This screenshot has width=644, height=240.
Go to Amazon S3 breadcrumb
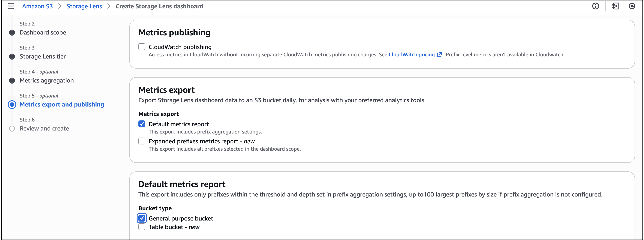[37, 6]
